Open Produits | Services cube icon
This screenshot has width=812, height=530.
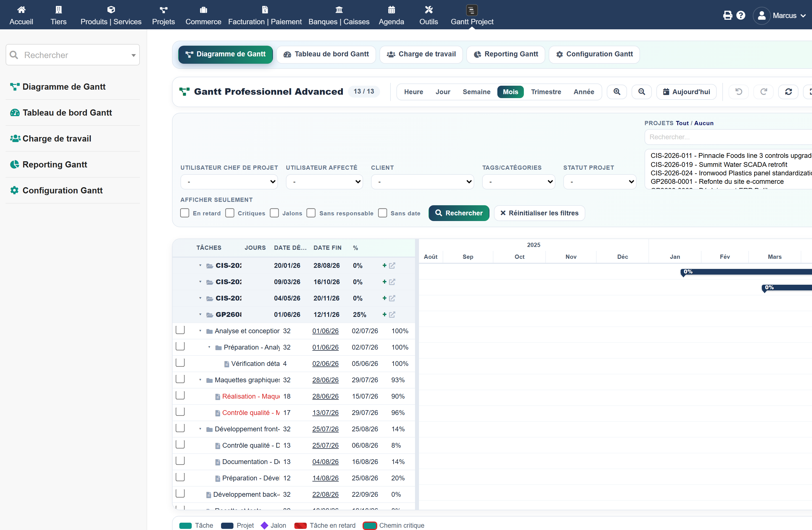[111, 10]
